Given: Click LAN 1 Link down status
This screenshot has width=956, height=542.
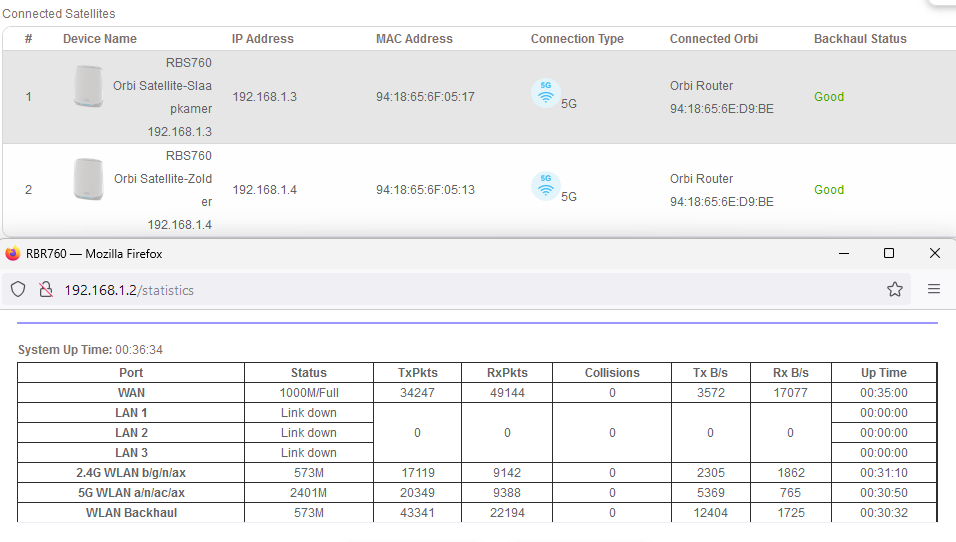Looking at the screenshot, I should click(309, 413).
